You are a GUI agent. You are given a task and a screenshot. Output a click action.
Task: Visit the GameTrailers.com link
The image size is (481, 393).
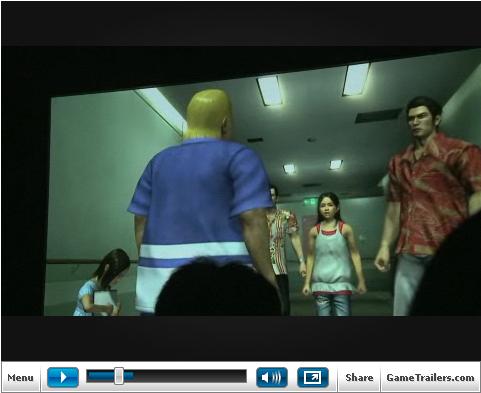[430, 378]
